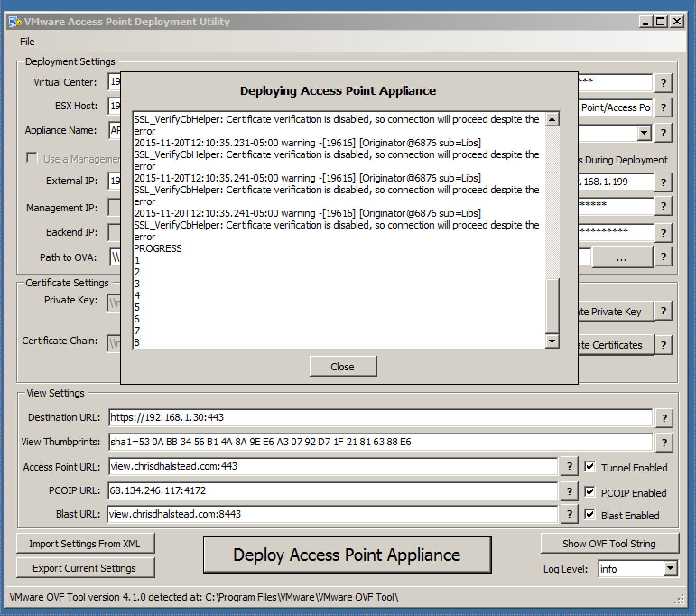Close the deployment progress dialog

point(343,366)
